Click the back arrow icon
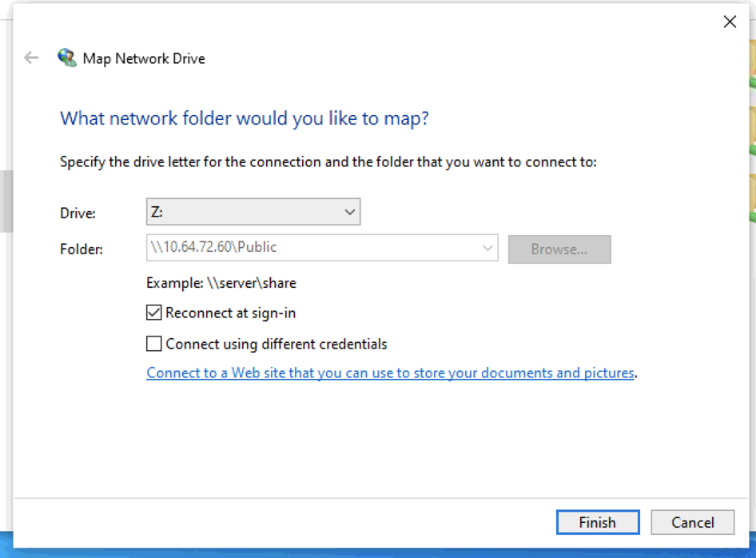 31,58
